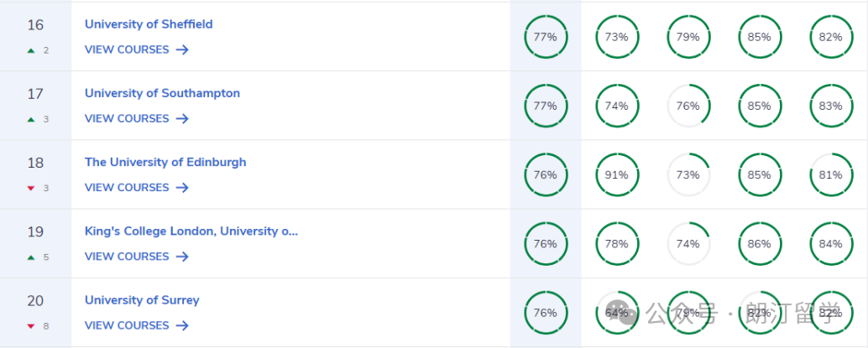Click Edinburgh's 91% score circle

pyautogui.click(x=617, y=174)
